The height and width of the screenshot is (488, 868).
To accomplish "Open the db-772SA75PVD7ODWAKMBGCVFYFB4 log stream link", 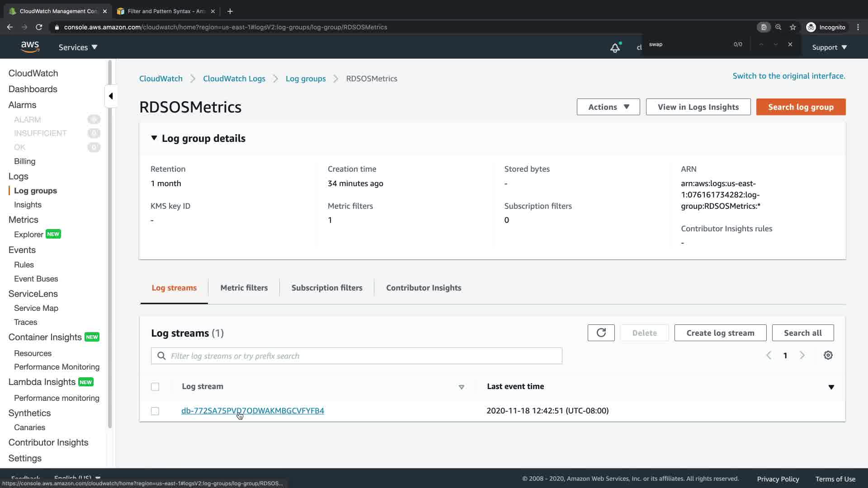I will [x=252, y=411].
